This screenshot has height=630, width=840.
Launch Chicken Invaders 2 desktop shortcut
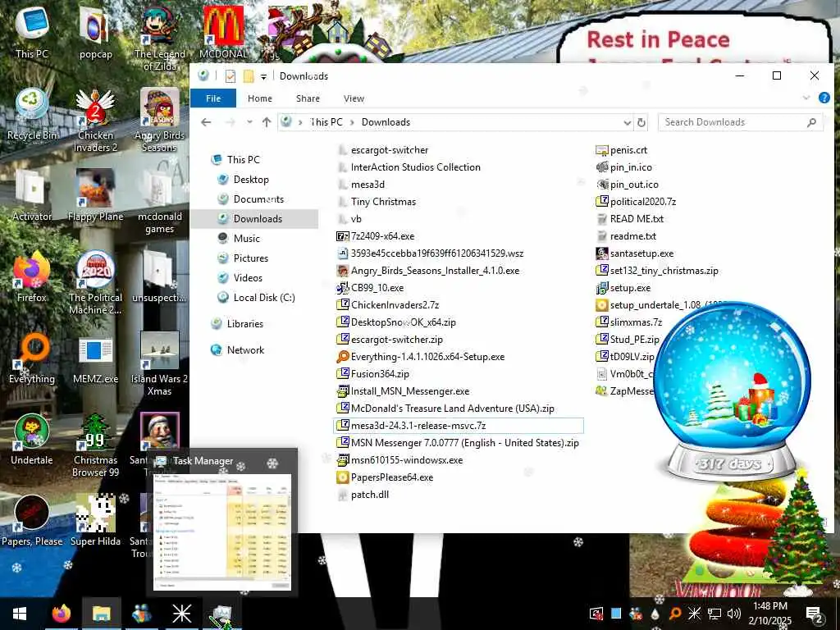(95, 121)
